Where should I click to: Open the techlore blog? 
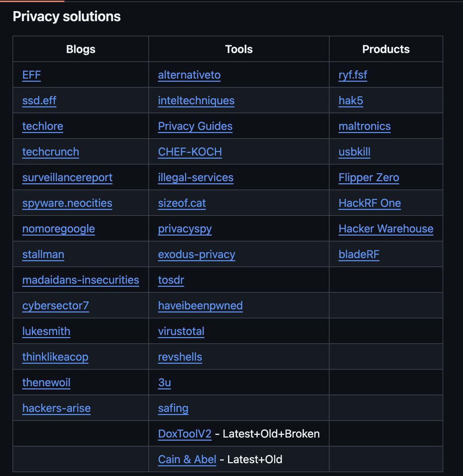42,126
